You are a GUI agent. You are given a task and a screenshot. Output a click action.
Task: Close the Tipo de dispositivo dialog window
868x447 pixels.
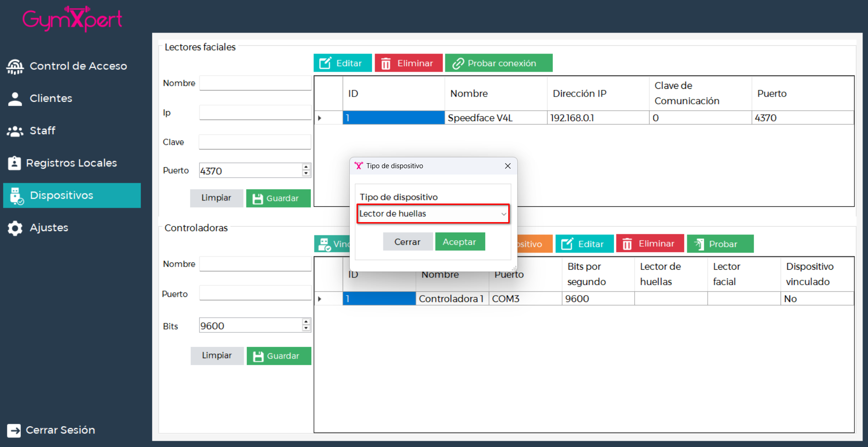pyautogui.click(x=507, y=166)
